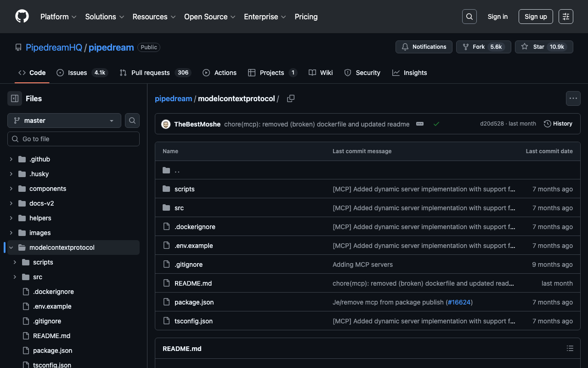This screenshot has height=368, width=588.
Task: Open the master branch dropdown
Action: tap(64, 121)
